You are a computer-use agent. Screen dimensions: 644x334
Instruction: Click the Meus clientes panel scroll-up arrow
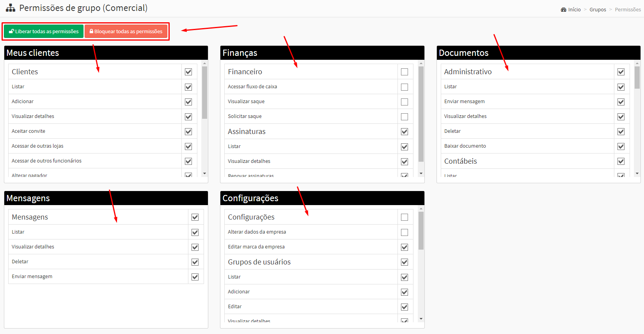coord(205,63)
